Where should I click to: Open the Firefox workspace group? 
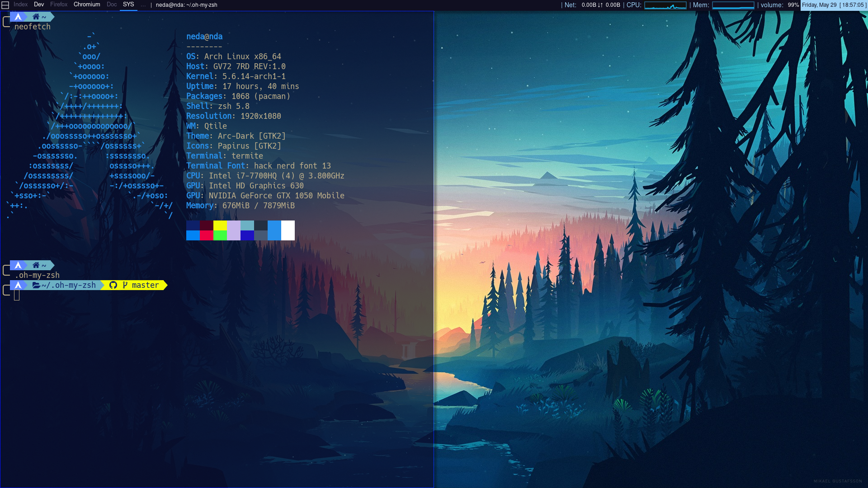click(59, 5)
